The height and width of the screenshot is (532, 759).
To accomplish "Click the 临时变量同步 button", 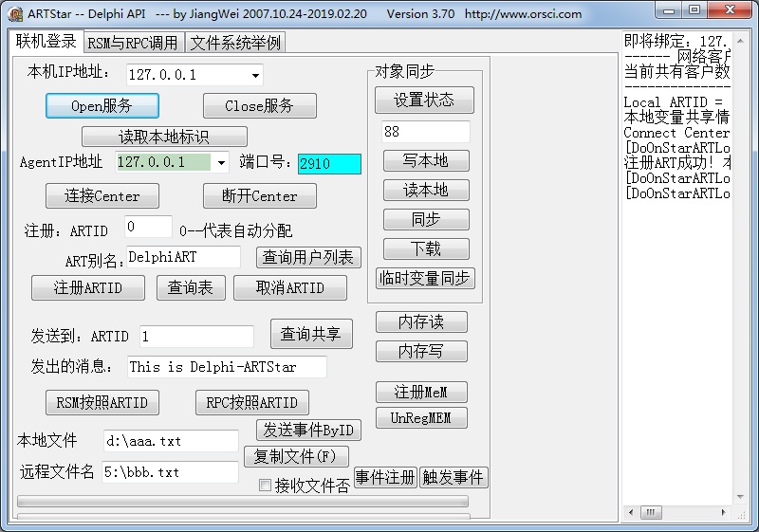I will pyautogui.click(x=425, y=278).
